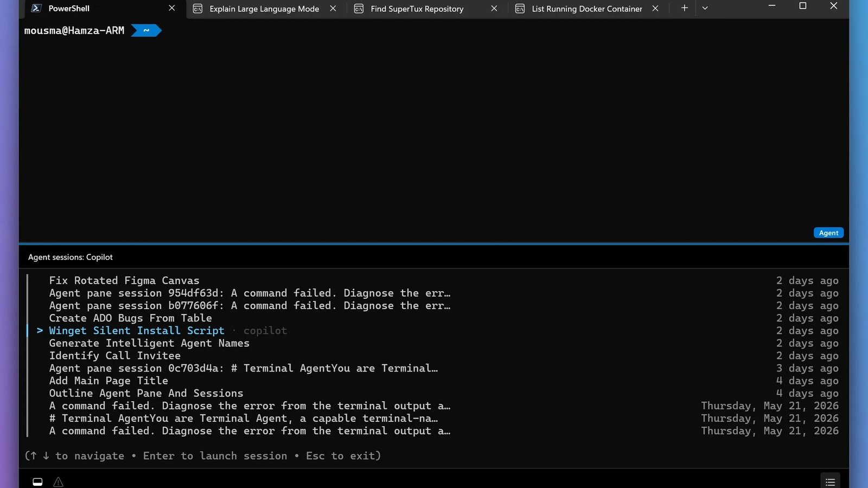Viewport: 868px width, 488px height.
Task: Maximize the terminal window
Action: [803, 6]
